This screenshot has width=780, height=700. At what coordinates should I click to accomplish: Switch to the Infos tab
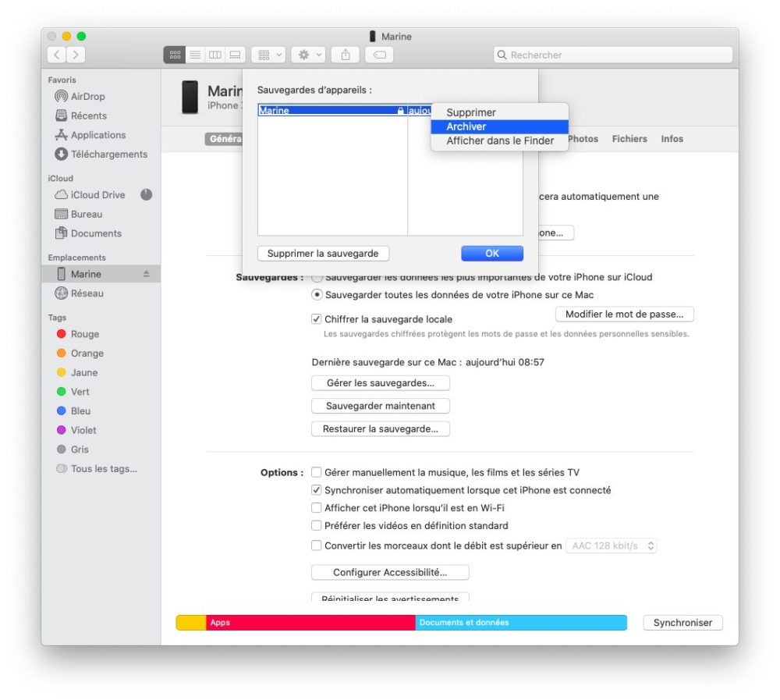[x=672, y=139]
